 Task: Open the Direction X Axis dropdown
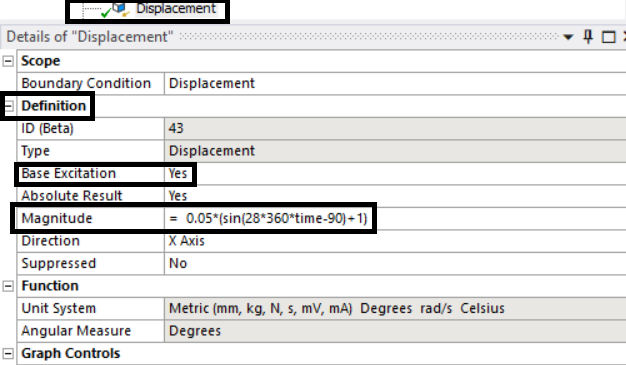[x=395, y=241]
